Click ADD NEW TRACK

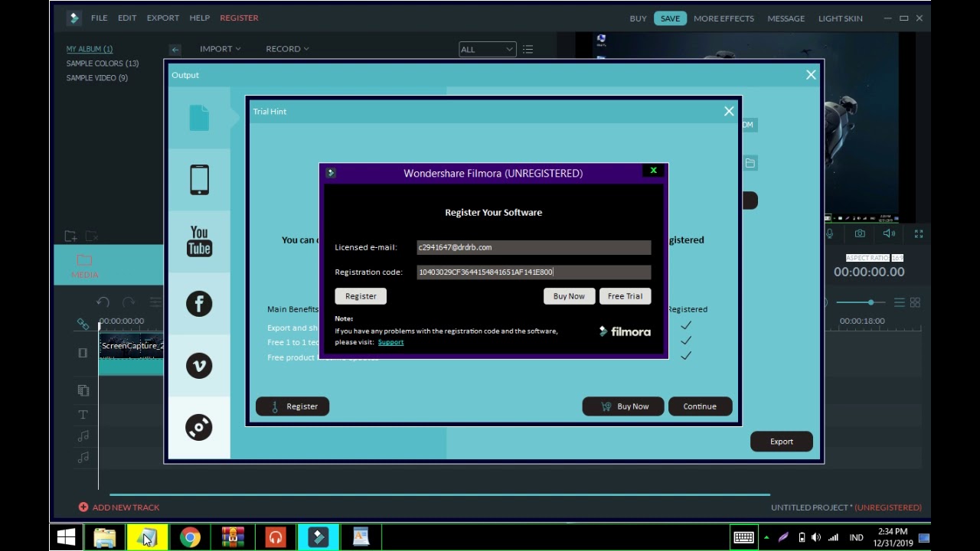119,507
